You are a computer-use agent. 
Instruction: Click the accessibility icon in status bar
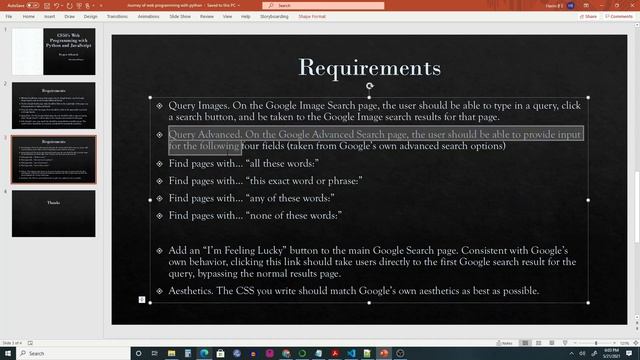point(30,343)
